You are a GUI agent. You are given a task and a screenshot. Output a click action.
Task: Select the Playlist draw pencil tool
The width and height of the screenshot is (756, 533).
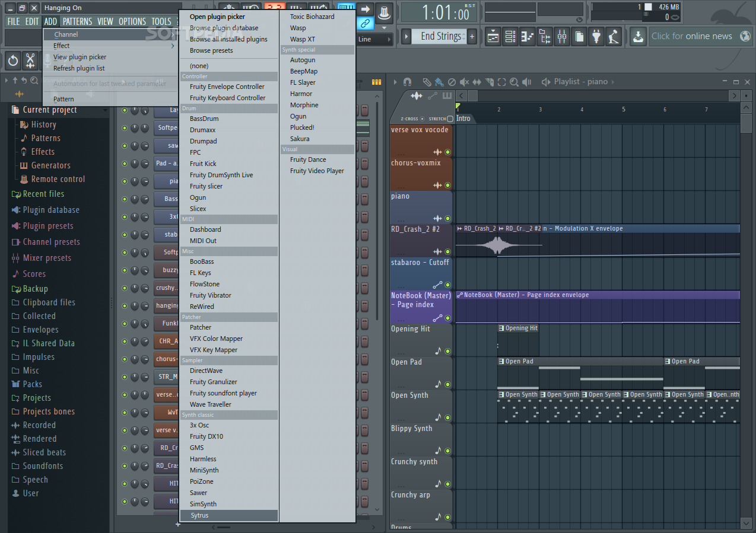coord(427,82)
